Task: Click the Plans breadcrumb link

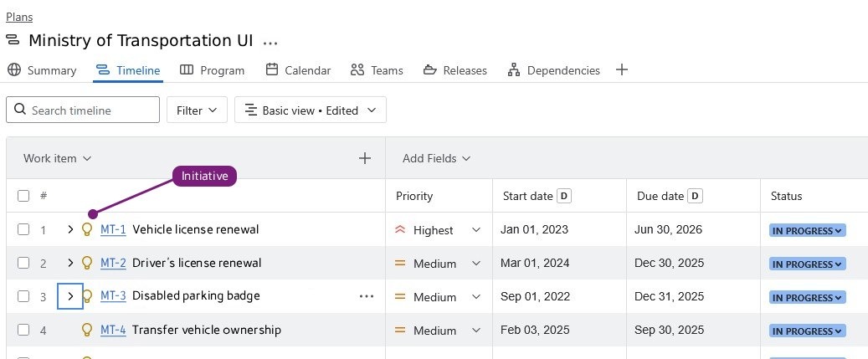Action: tap(19, 17)
